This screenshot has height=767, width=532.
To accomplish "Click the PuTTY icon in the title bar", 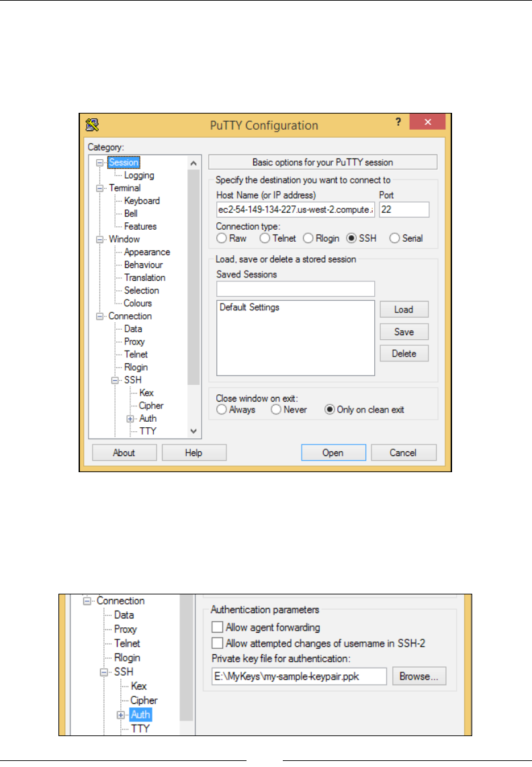I will (x=93, y=125).
